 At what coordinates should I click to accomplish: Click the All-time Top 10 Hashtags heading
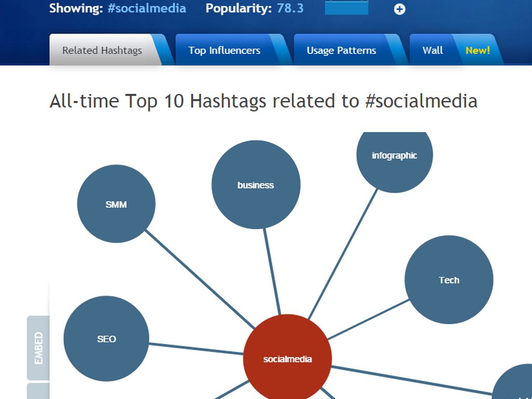click(x=263, y=101)
